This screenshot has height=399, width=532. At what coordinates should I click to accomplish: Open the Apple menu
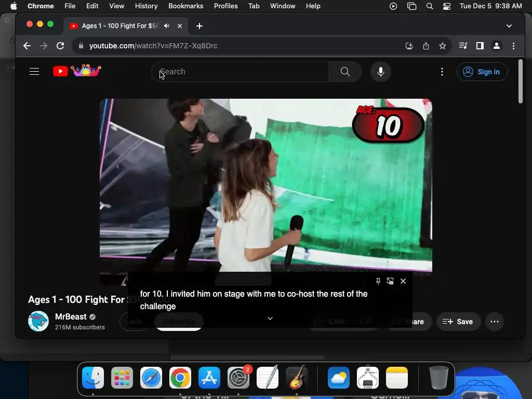pyautogui.click(x=14, y=6)
